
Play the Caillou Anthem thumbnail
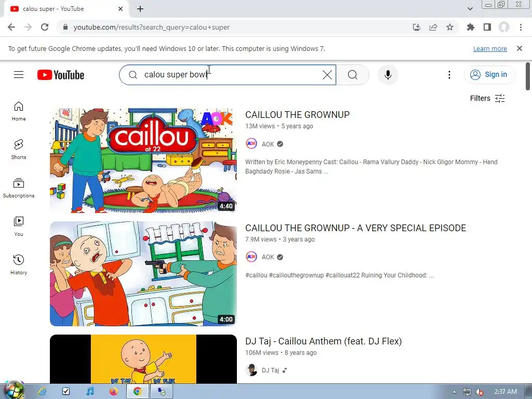(x=143, y=359)
